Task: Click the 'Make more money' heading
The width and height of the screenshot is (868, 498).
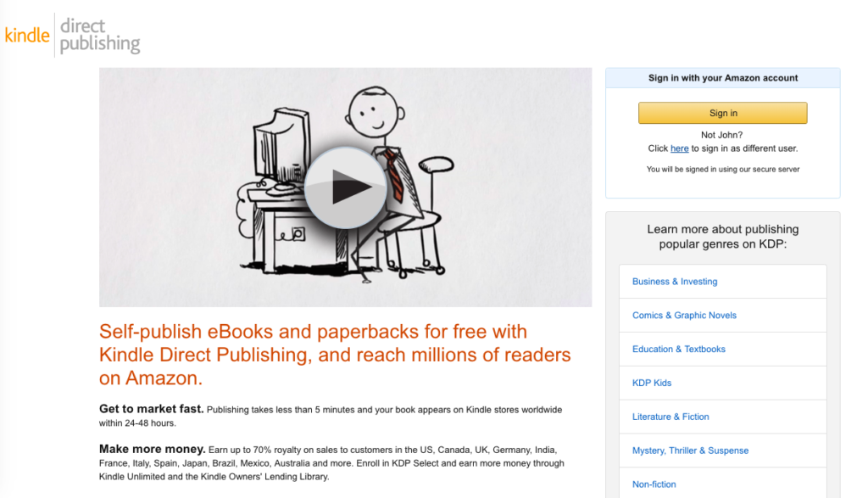Action: 153,449
